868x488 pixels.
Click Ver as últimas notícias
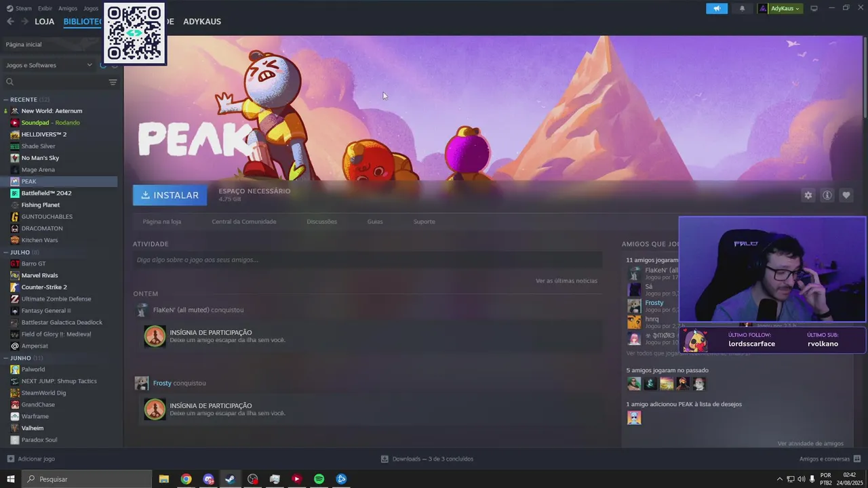click(566, 281)
